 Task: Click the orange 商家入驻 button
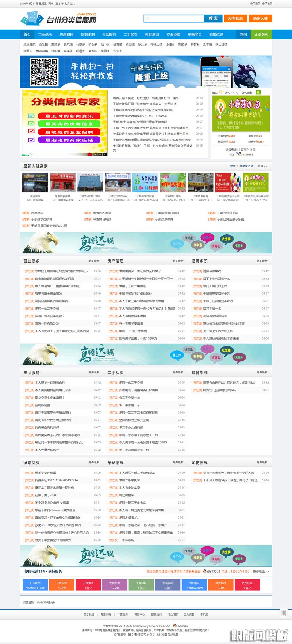click(x=260, y=18)
